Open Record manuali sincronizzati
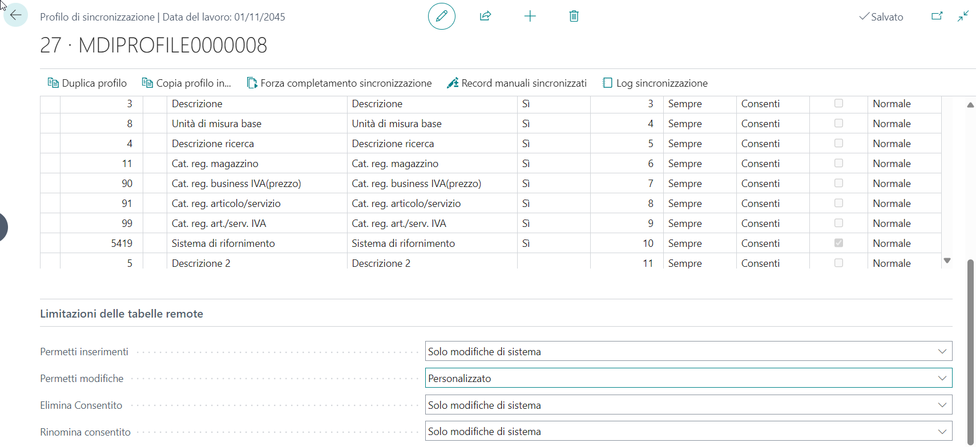980x447 pixels. pos(517,83)
